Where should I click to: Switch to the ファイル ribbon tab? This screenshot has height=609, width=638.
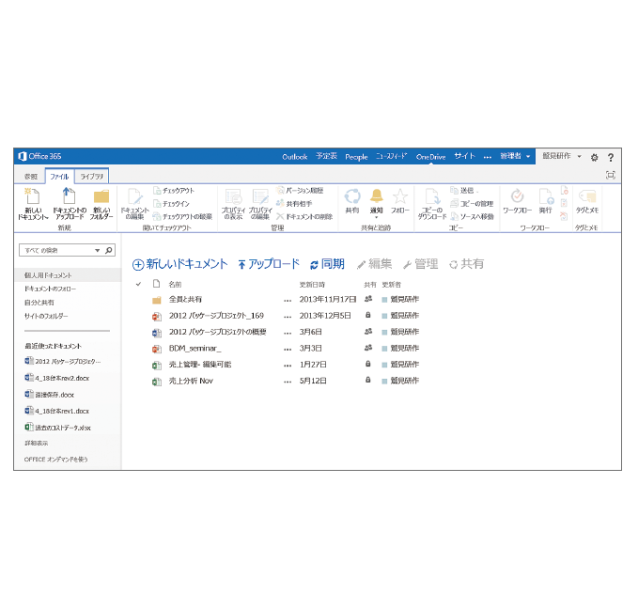point(59,177)
